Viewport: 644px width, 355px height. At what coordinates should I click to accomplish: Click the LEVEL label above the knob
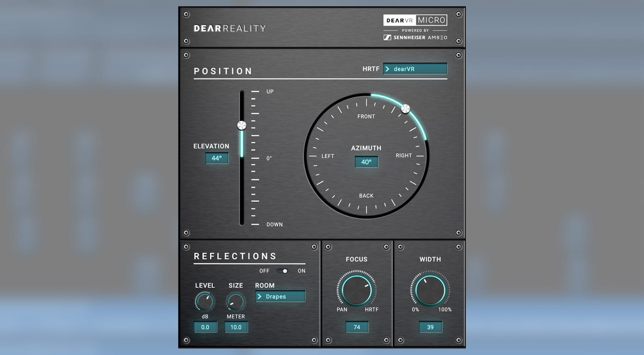[205, 286]
